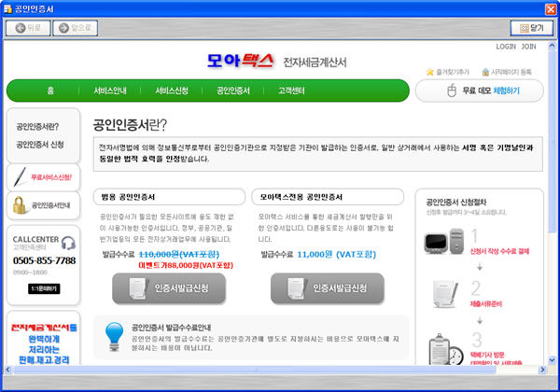Click the horizontal scrollbar left arrow
This screenshot has width=560, height=392.
(x=7, y=370)
